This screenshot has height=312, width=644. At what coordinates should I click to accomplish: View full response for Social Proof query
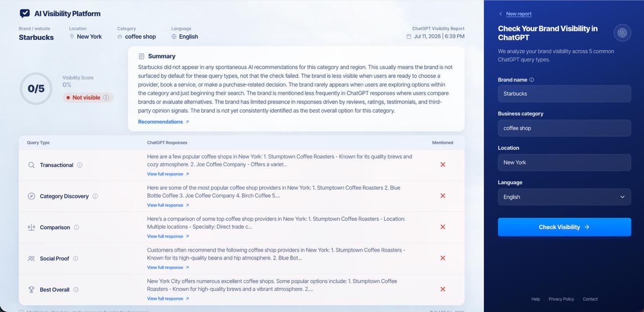168,268
